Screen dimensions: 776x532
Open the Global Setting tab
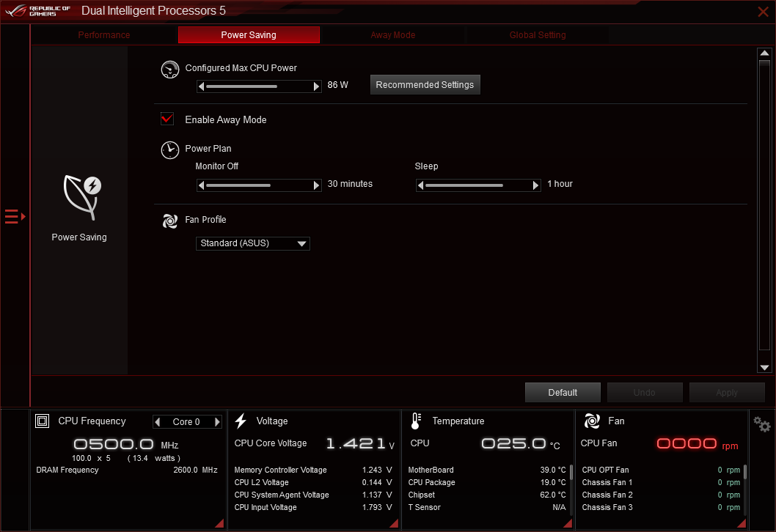pyautogui.click(x=538, y=35)
